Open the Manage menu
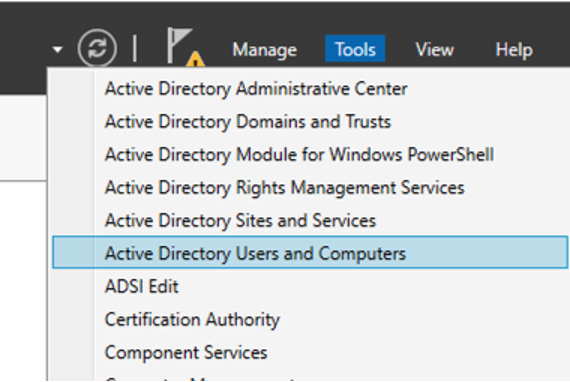The height and width of the screenshot is (382, 570). [265, 49]
